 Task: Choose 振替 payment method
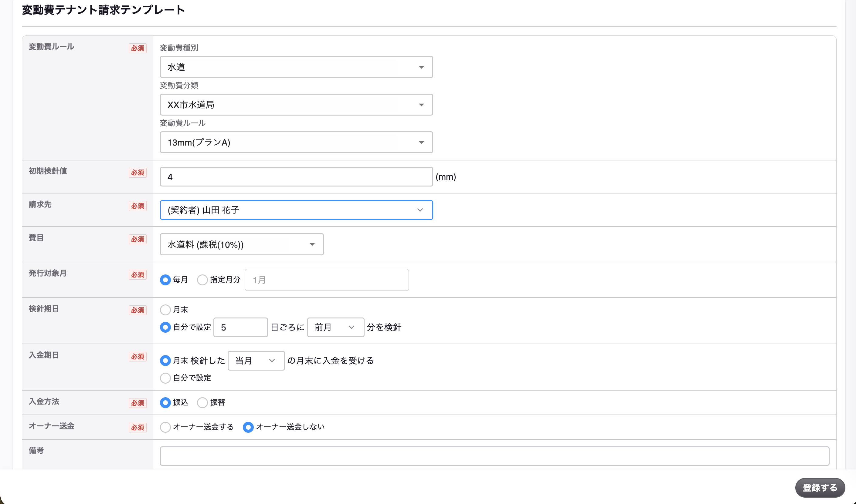coord(202,402)
